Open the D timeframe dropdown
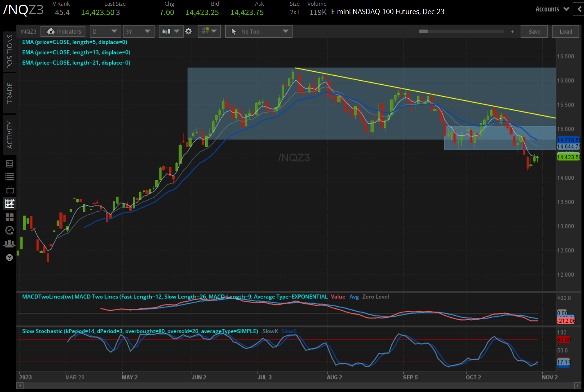 [105, 31]
